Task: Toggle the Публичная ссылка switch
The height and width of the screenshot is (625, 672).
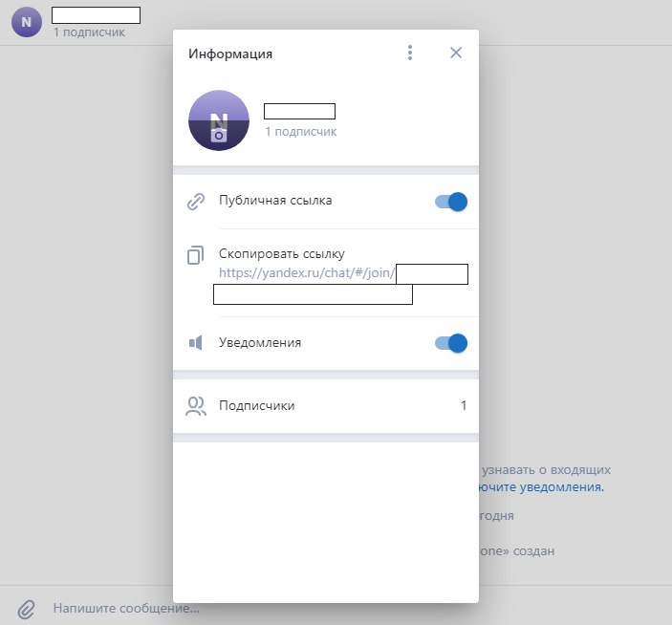Action: click(x=451, y=202)
